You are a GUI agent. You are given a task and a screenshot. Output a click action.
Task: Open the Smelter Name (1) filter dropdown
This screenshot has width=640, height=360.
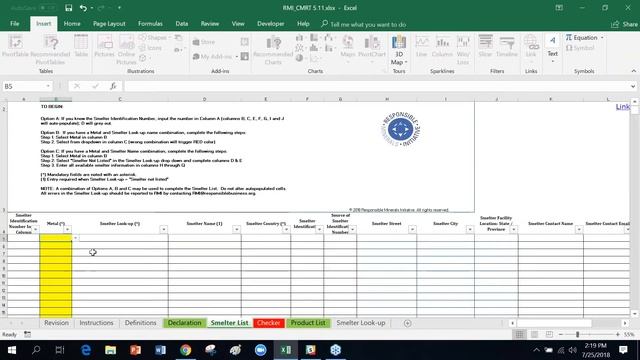coord(236,229)
